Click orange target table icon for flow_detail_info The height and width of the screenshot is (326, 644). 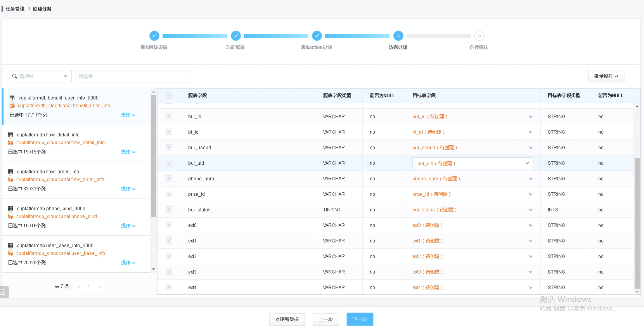click(x=10, y=142)
